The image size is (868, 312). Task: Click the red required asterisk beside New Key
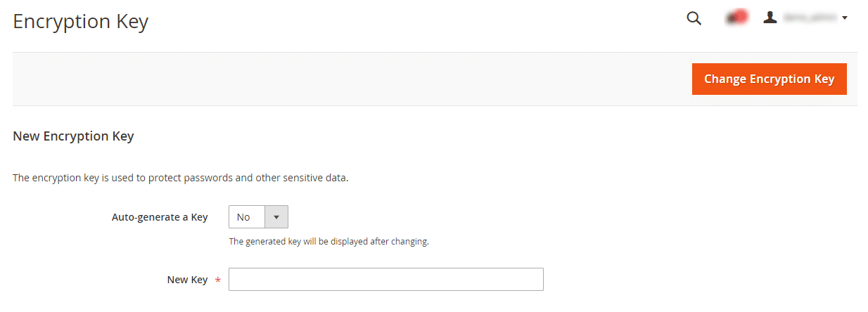point(217,280)
